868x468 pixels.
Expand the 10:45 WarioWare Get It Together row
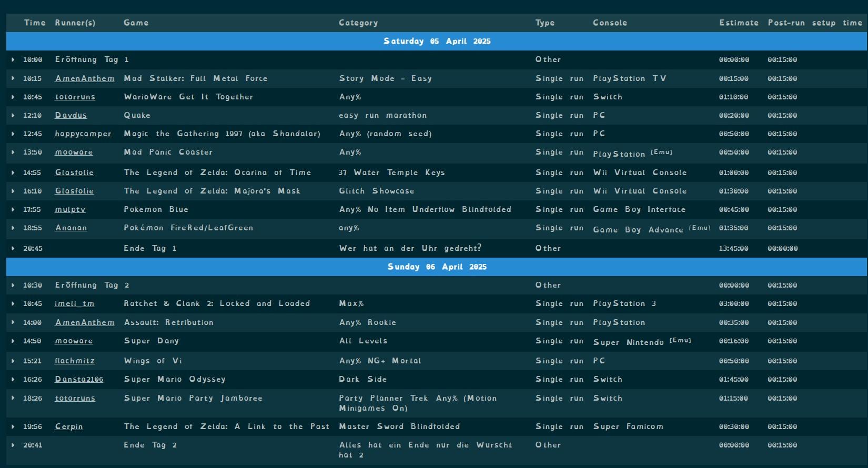pyautogui.click(x=13, y=97)
